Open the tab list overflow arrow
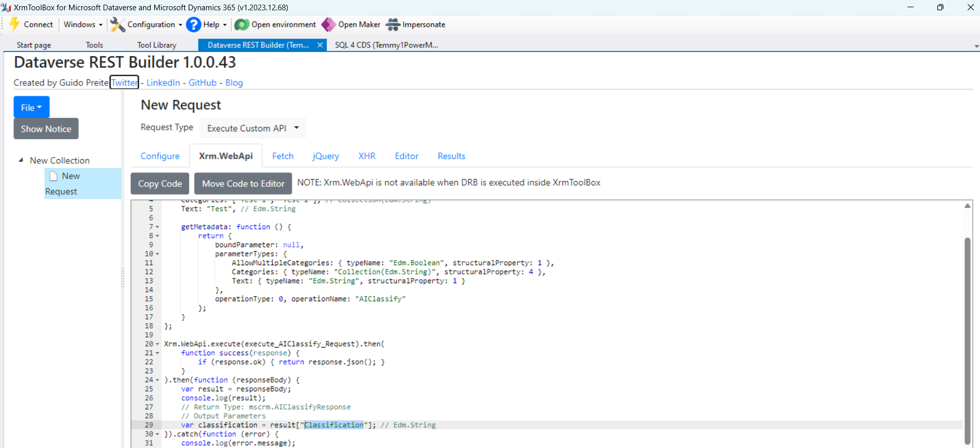The image size is (980, 448). pos(976,46)
